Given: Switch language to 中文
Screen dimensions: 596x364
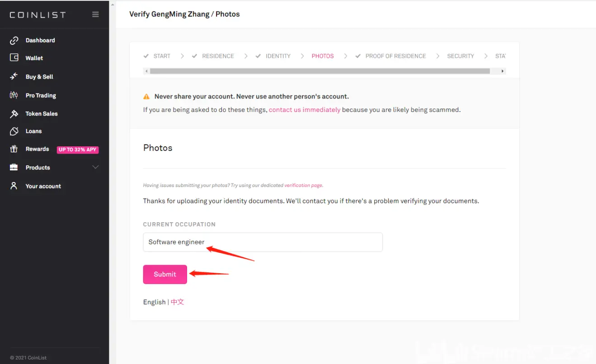Looking at the screenshot, I should [177, 302].
